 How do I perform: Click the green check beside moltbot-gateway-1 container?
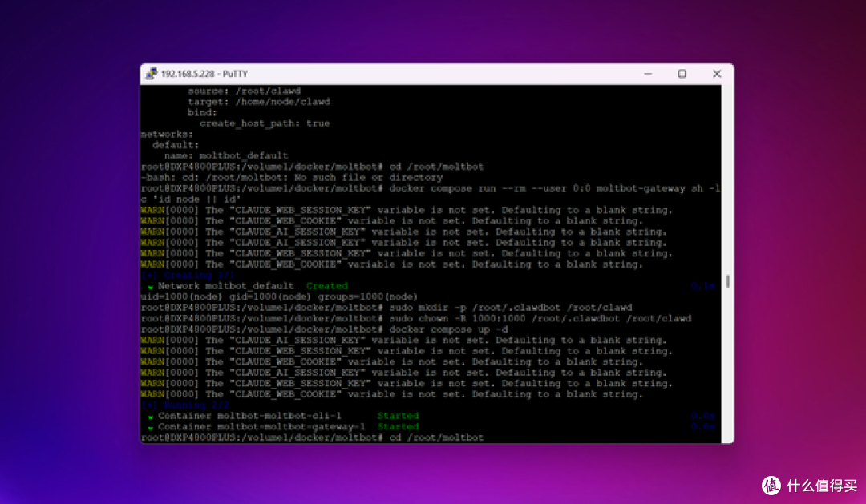pyautogui.click(x=150, y=427)
